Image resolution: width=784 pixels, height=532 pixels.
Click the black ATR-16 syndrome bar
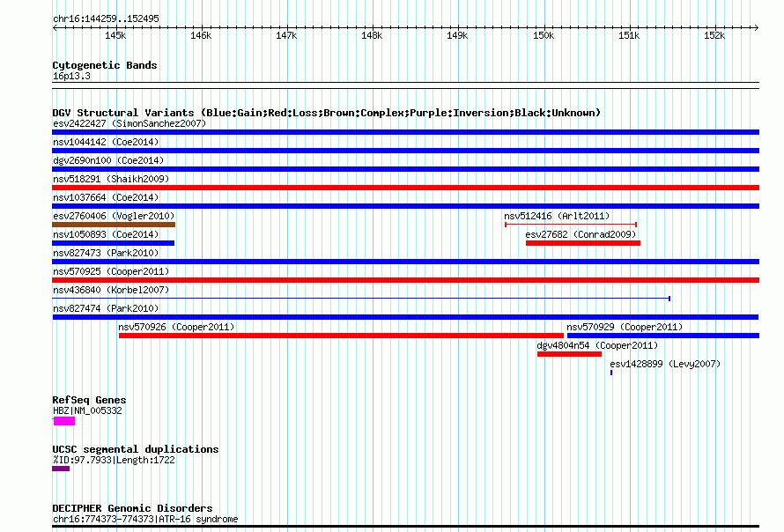tap(405, 526)
